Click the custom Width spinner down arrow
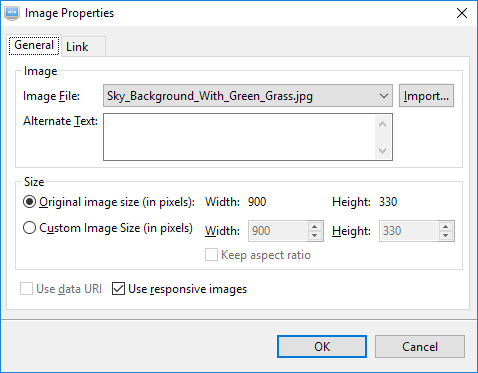This screenshot has height=373, width=478. [315, 235]
